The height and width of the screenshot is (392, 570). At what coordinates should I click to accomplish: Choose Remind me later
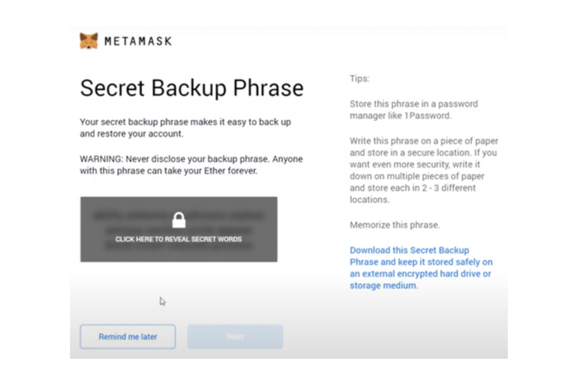coord(128,337)
